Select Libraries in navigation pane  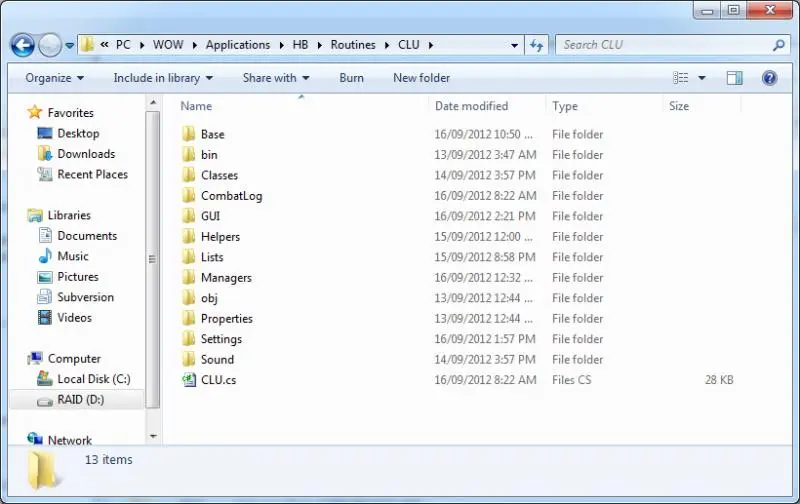pyautogui.click(x=69, y=215)
